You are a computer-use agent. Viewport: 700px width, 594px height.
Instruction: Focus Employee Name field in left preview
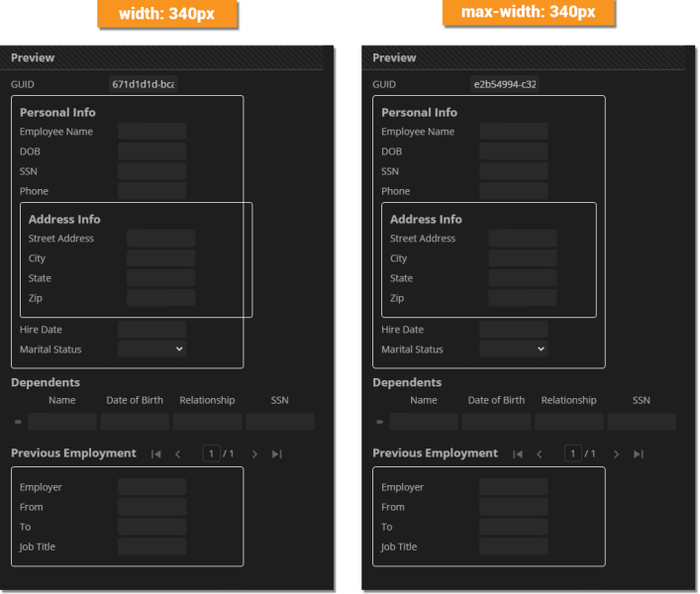tap(152, 132)
